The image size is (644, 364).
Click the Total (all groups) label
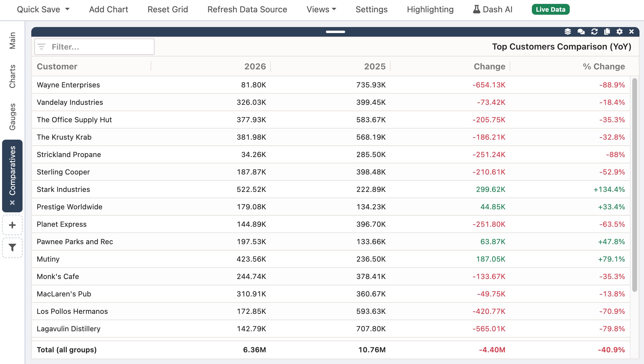[x=67, y=350]
